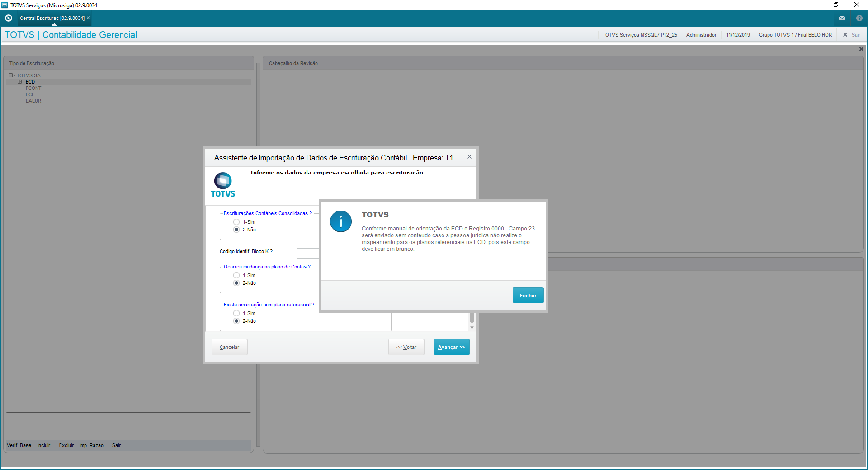
Task: Select the FCONT tree item
Action: pyautogui.click(x=33, y=88)
